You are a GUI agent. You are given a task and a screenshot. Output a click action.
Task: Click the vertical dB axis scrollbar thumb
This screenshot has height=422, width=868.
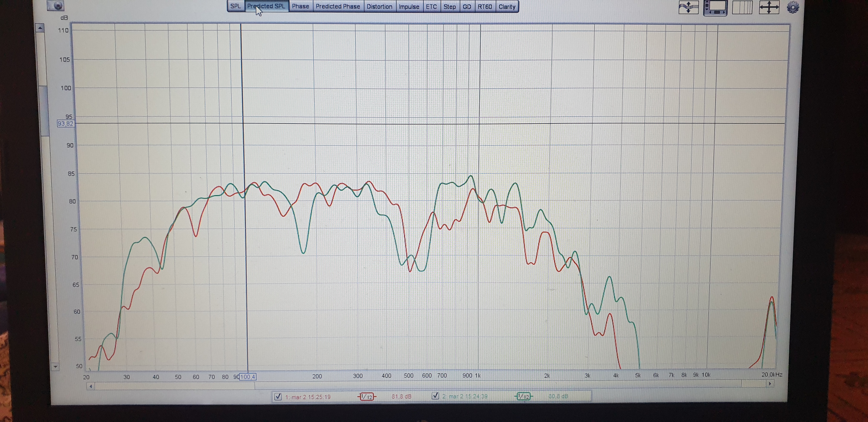[45, 111]
